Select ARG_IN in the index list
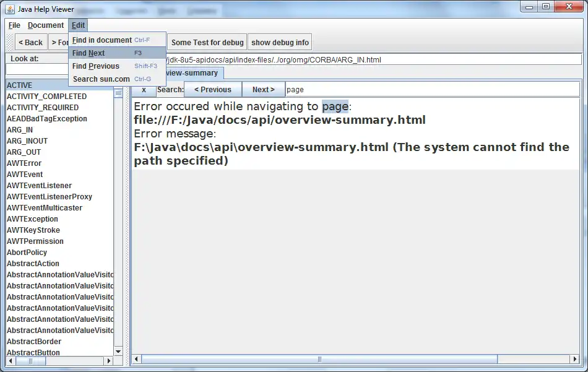 tap(60, 130)
